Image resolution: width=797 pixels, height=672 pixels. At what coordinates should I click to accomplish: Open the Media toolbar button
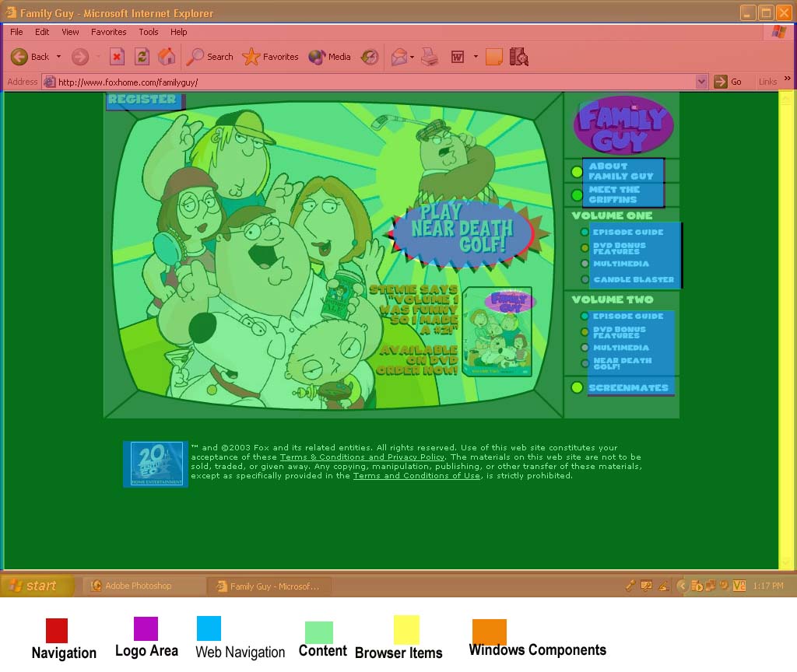pyautogui.click(x=330, y=57)
